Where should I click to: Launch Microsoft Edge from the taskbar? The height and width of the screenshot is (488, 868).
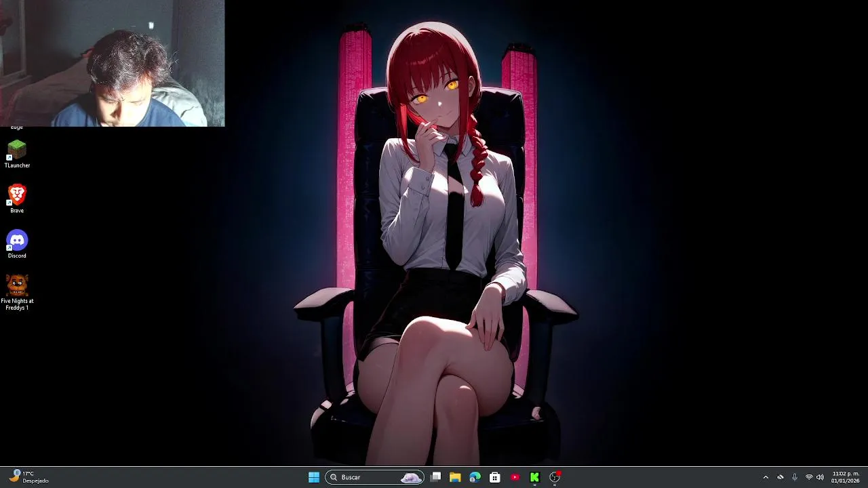click(x=475, y=477)
